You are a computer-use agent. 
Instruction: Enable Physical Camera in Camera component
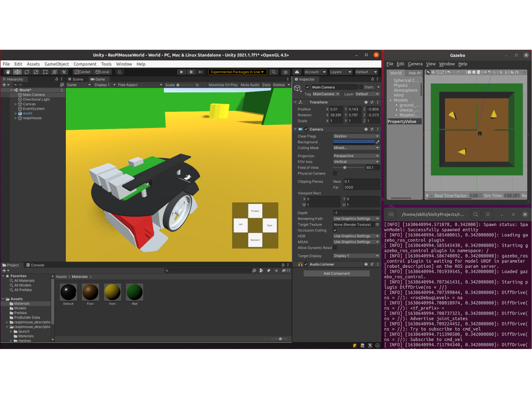[335, 173]
